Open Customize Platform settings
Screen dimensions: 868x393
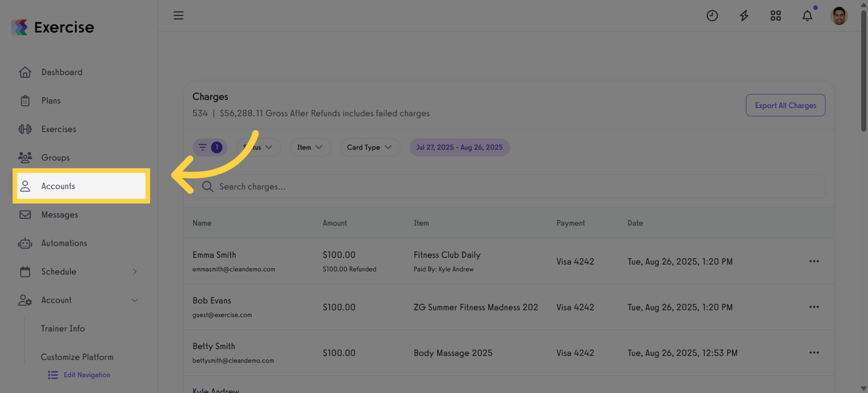click(x=77, y=357)
